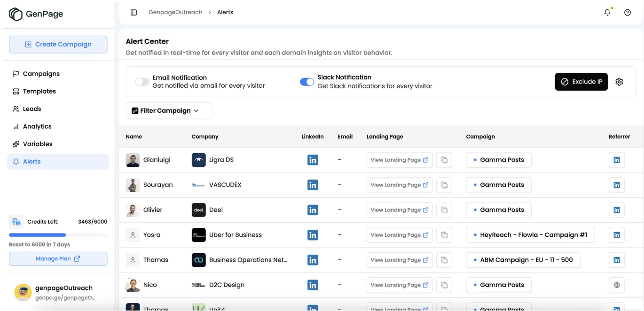Click LinkedIn referrer icon in Yosra row
This screenshot has width=644, height=311.
pyautogui.click(x=617, y=235)
